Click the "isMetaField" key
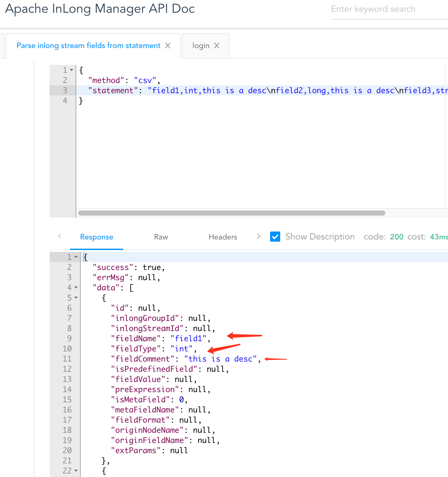This screenshot has width=448, height=477. (140, 399)
